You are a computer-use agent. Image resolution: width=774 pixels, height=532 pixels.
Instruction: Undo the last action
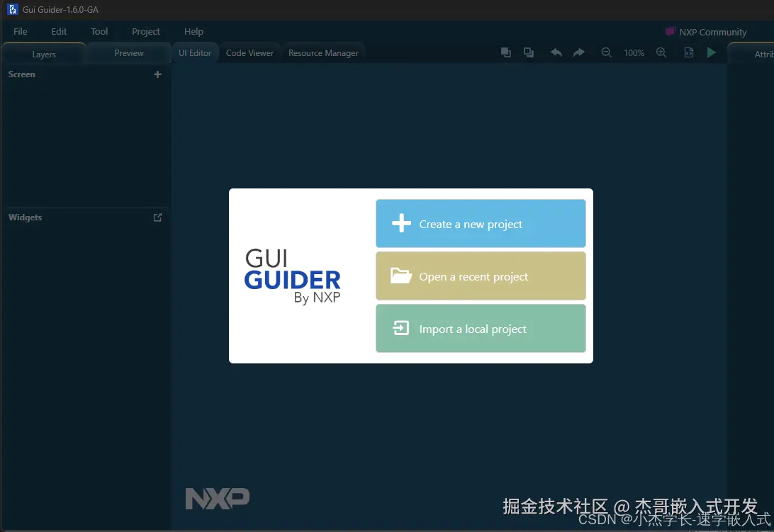(556, 52)
